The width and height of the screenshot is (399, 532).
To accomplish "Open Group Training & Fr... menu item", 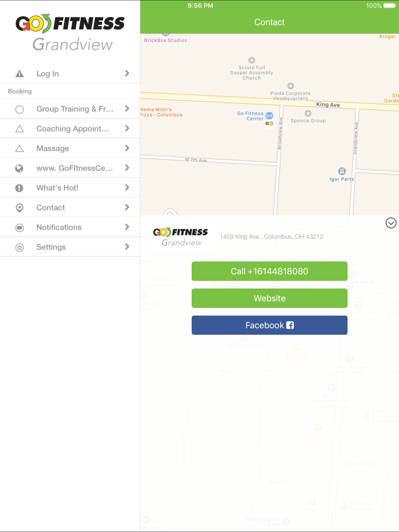I will [70, 109].
